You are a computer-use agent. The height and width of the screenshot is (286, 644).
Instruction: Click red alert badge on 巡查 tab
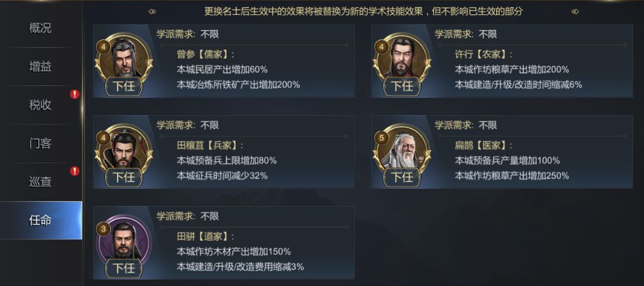click(75, 171)
